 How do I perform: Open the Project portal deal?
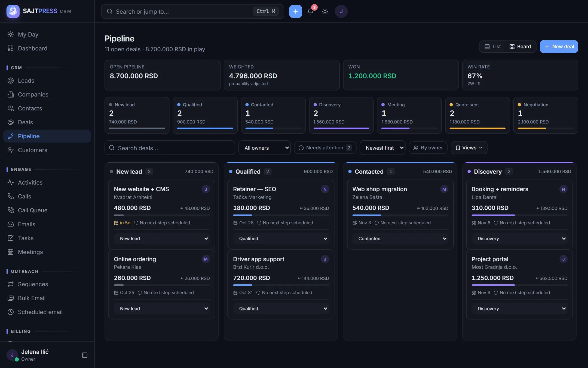tap(490, 259)
